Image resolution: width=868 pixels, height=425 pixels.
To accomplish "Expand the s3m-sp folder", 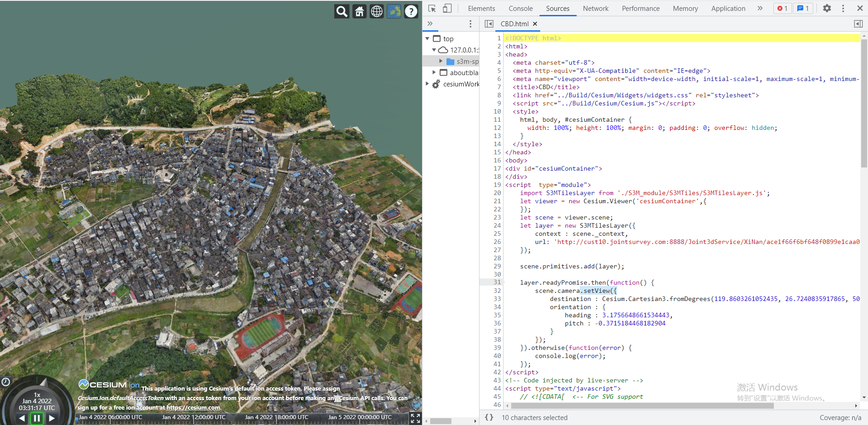I will 440,61.
